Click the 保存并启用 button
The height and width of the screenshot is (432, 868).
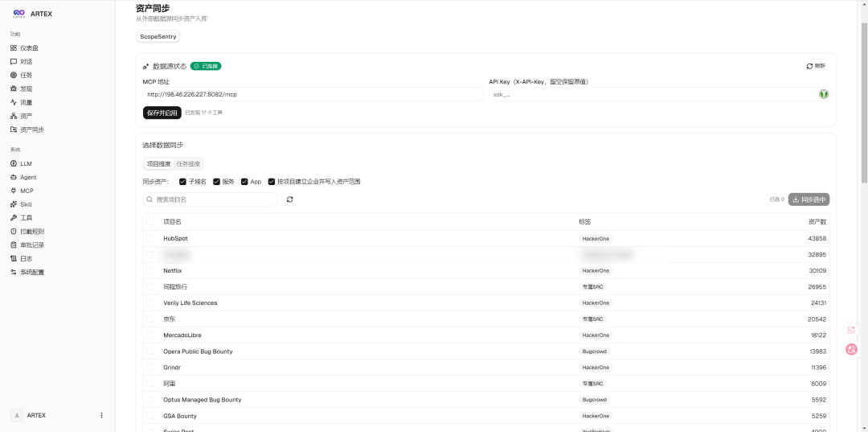point(162,113)
